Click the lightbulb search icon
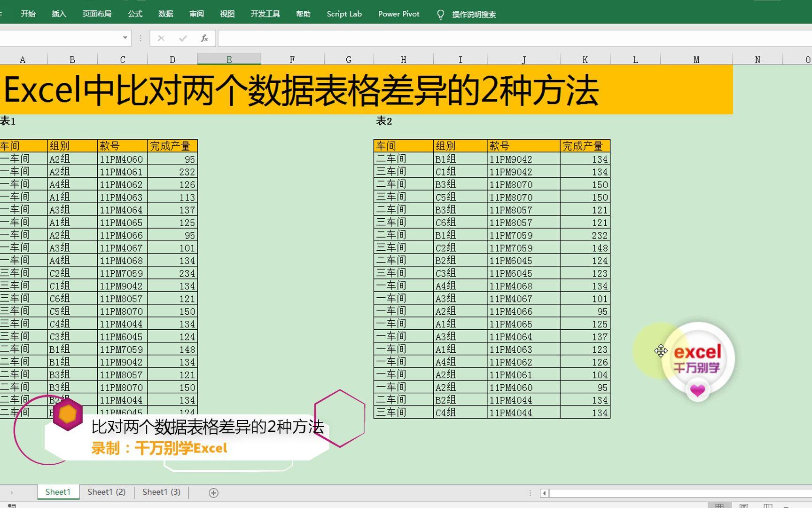This screenshot has width=812, height=508. (x=440, y=15)
